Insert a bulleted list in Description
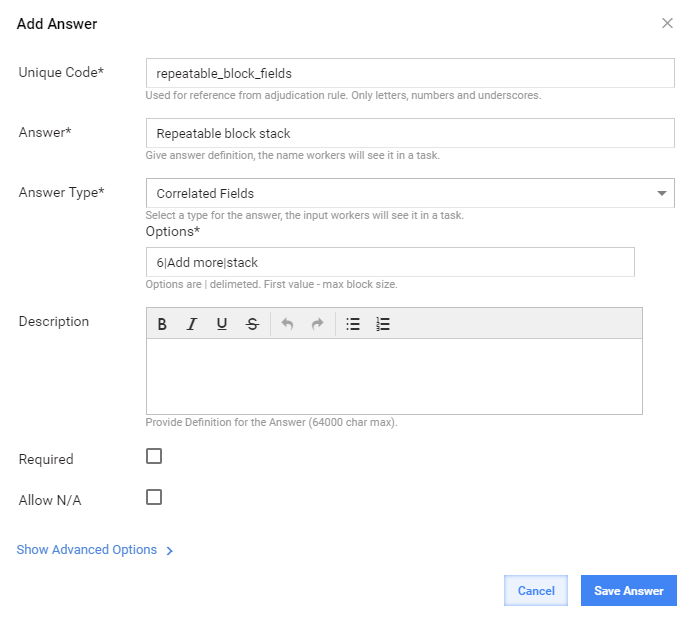The width and height of the screenshot is (693, 633). (353, 324)
